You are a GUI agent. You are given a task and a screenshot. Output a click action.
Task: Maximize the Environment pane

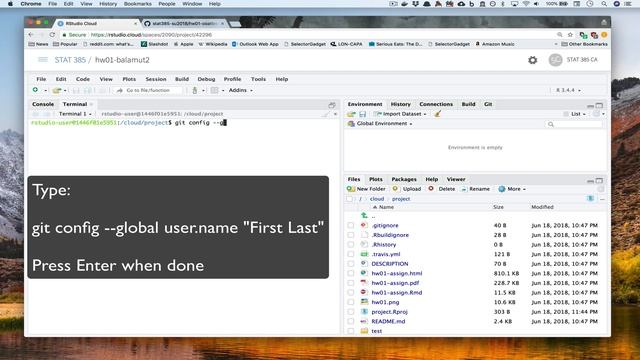[x=599, y=105]
